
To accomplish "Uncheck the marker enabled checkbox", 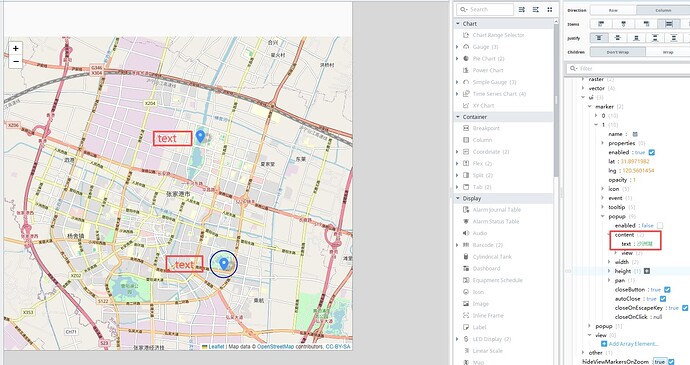I will pos(652,152).
